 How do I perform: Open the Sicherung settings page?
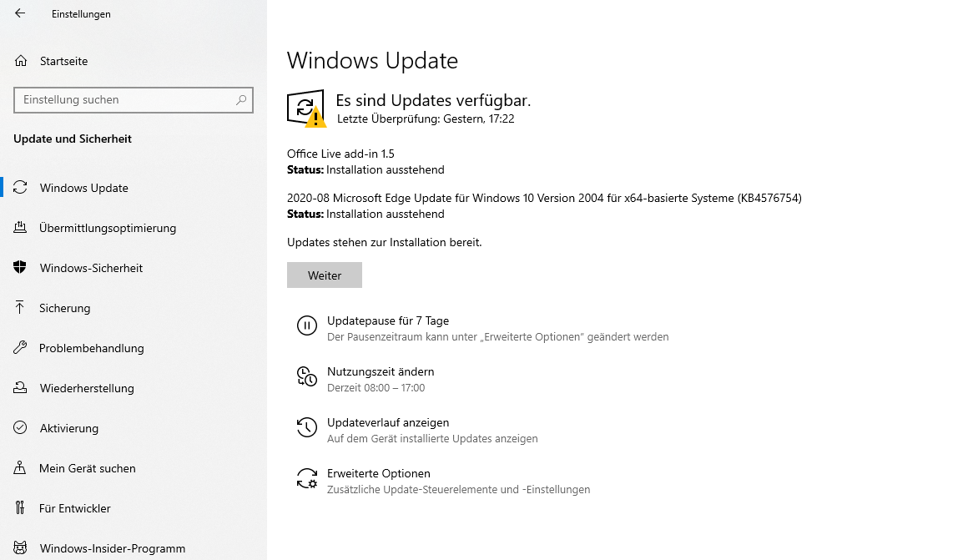(64, 308)
